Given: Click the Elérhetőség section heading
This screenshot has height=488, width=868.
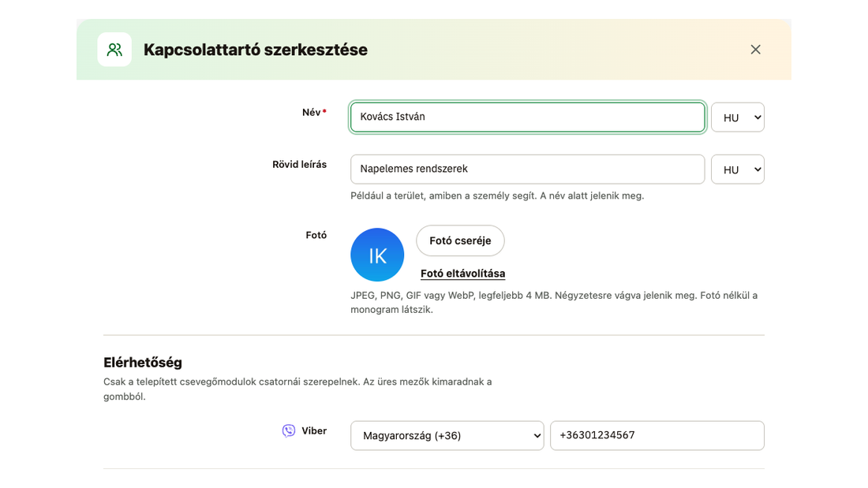Looking at the screenshot, I should point(143,363).
